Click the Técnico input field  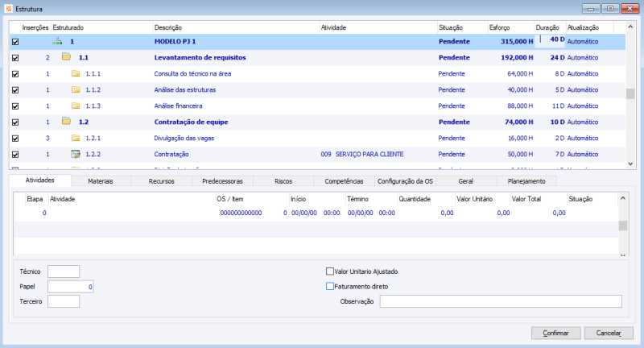(x=64, y=271)
